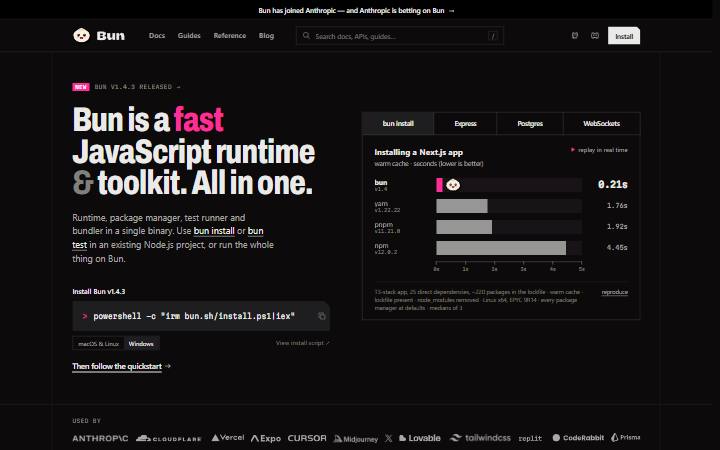Open the Guides menu item

coord(189,35)
